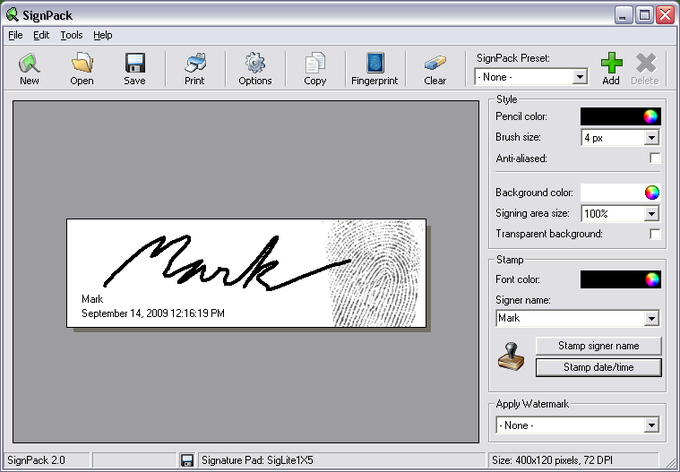Viewport: 680px width, 472px height.
Task: Click the Stamp signer name button
Action: [598, 346]
